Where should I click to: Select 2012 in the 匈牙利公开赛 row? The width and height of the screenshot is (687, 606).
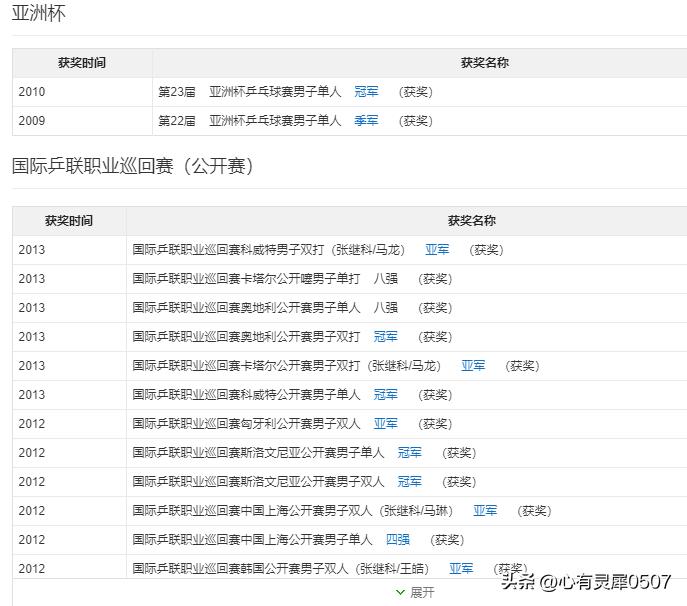[x=32, y=423]
